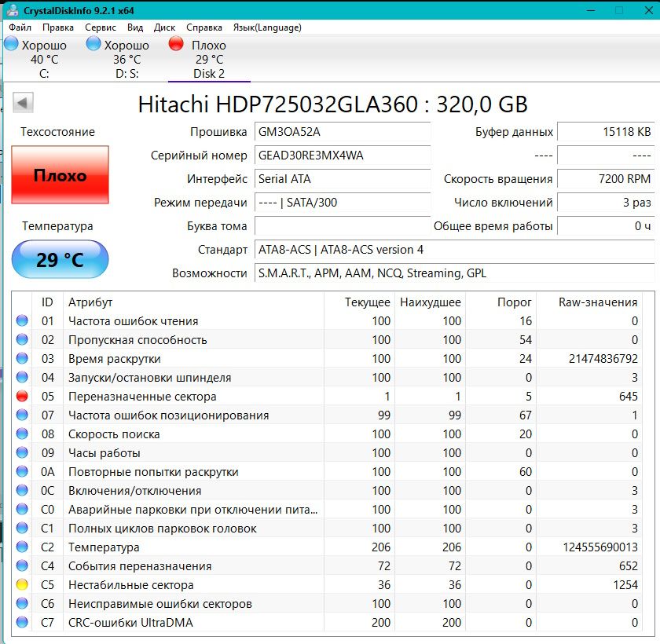Click the blue status icon for attribute C7

pos(22,622)
